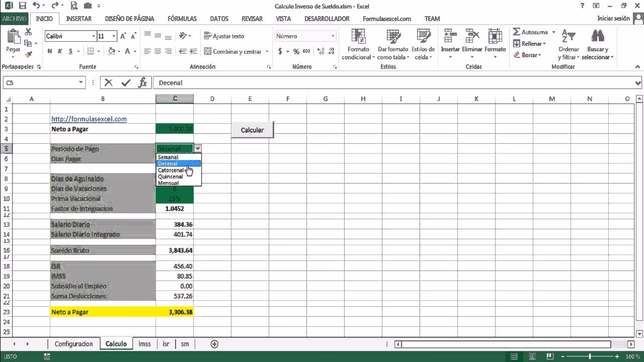The image size is (644, 362).
Task: Open Ordenar y filtrar menu
Action: [569, 44]
